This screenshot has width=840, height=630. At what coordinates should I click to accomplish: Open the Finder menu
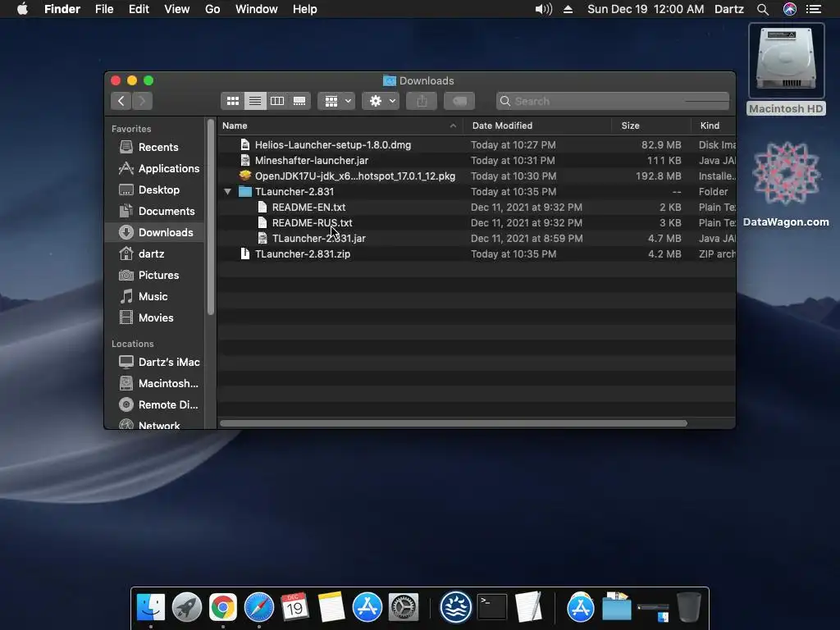click(x=62, y=9)
